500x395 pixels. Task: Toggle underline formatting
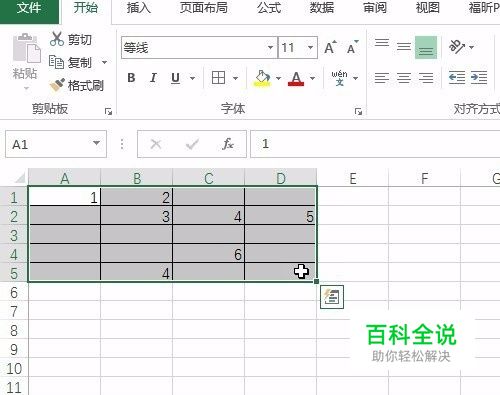click(x=175, y=78)
